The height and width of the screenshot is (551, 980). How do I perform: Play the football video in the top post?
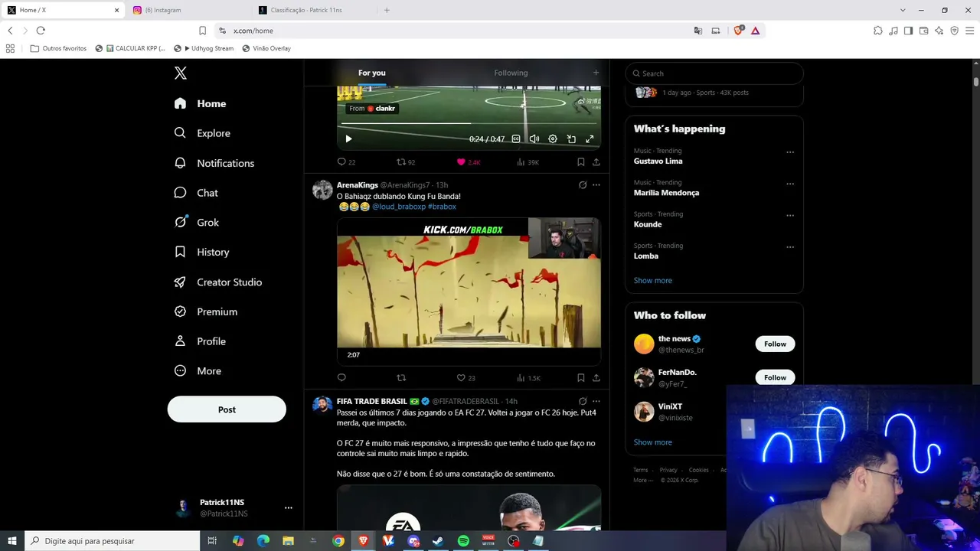pos(348,139)
